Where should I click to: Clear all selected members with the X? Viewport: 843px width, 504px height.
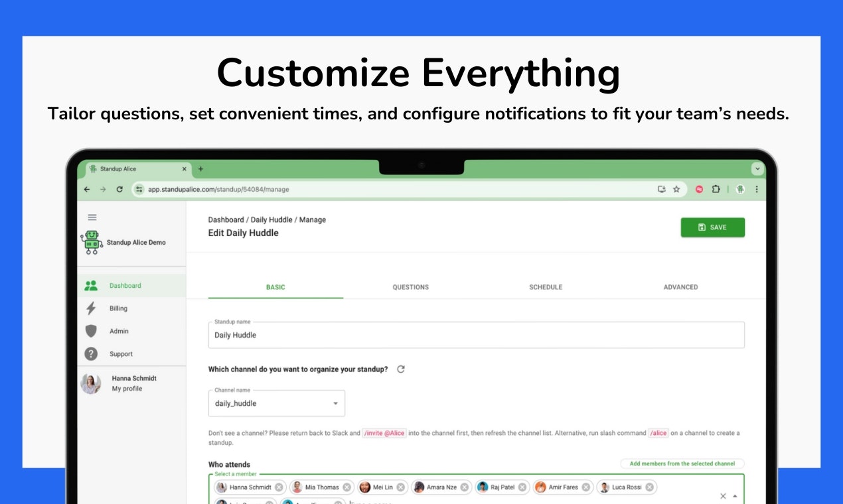(x=723, y=496)
